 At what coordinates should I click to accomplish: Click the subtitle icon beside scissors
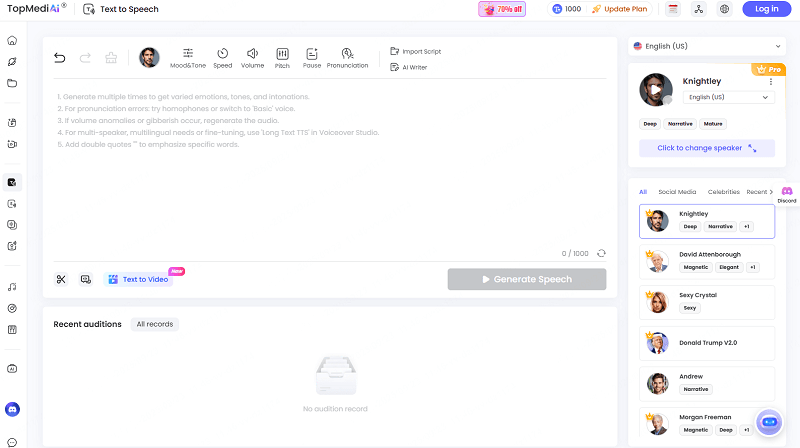86,279
